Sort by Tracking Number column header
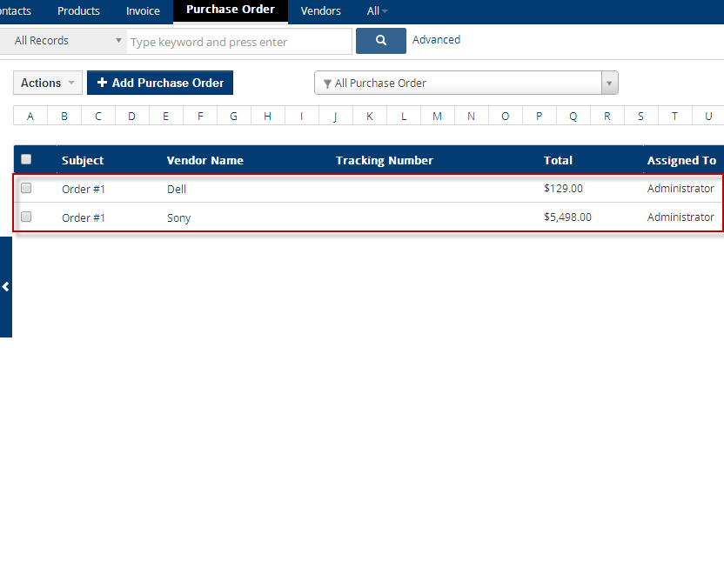The width and height of the screenshot is (724, 588). pyautogui.click(x=384, y=160)
